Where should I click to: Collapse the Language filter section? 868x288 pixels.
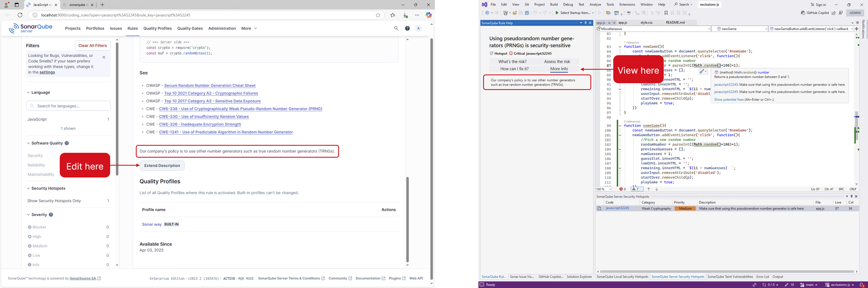(28, 92)
